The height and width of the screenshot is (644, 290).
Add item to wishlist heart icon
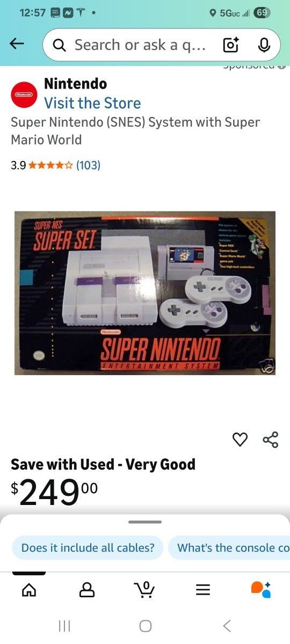click(x=240, y=440)
